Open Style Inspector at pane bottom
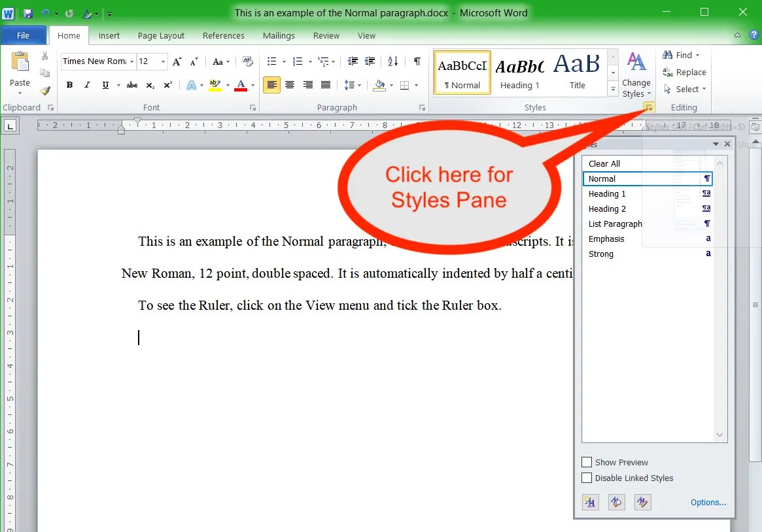 [616, 502]
